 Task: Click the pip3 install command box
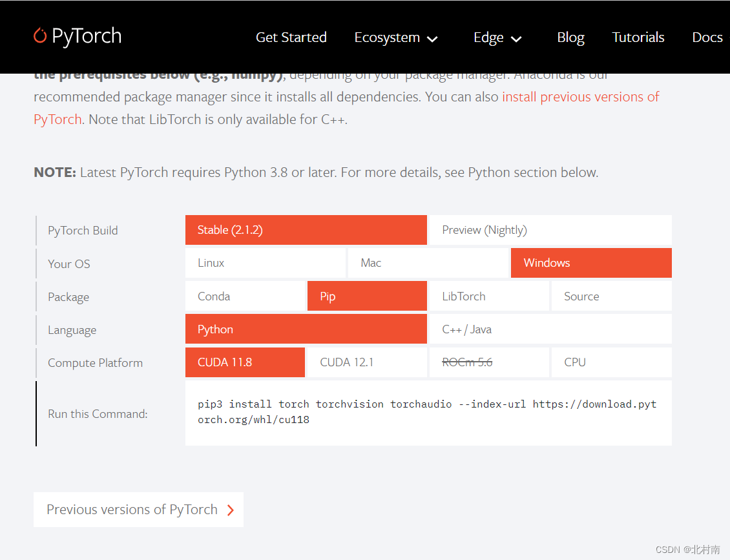428,413
